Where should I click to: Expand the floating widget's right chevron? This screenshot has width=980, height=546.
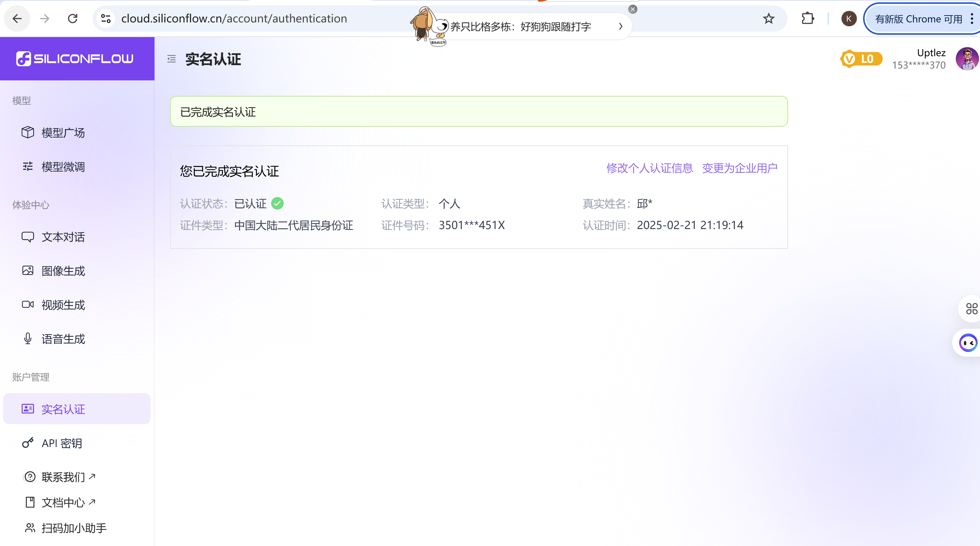[620, 27]
